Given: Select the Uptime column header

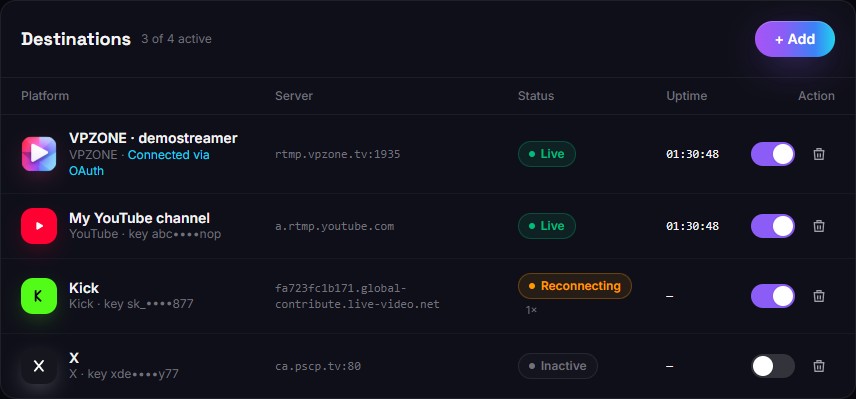Looking at the screenshot, I should point(686,96).
